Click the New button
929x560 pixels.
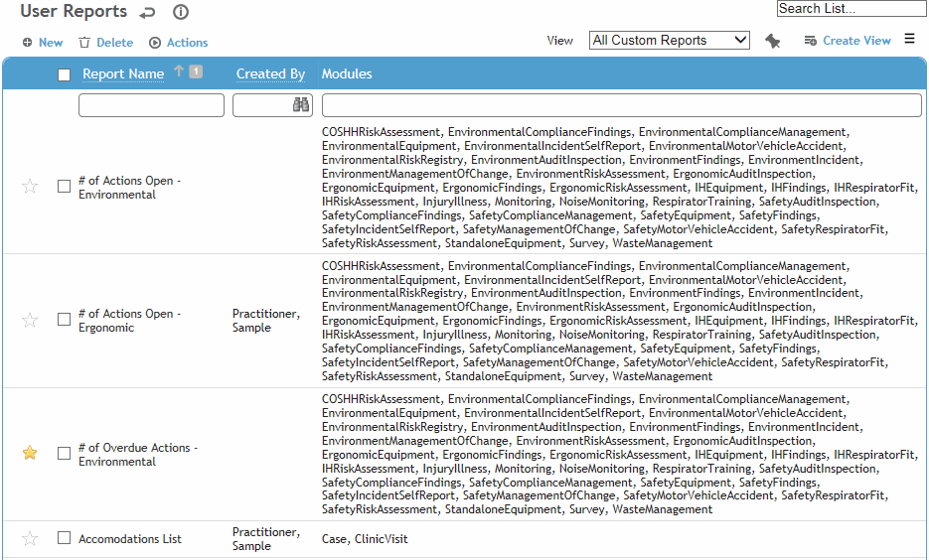click(x=51, y=43)
